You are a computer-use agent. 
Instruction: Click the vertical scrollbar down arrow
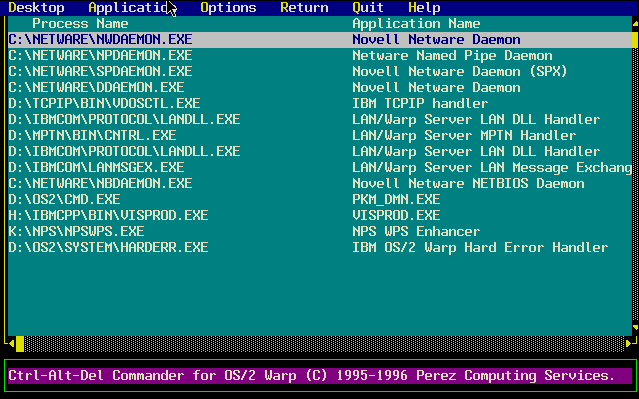[x=635, y=327]
